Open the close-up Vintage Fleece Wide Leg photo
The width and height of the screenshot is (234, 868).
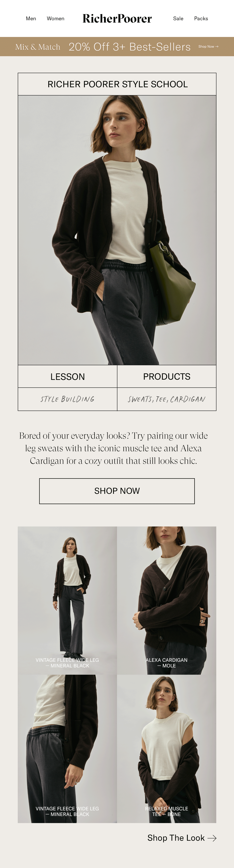click(67, 749)
